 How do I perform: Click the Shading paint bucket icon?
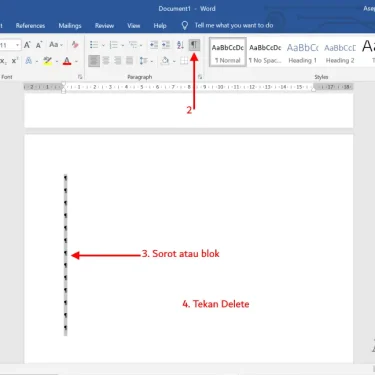(165, 61)
